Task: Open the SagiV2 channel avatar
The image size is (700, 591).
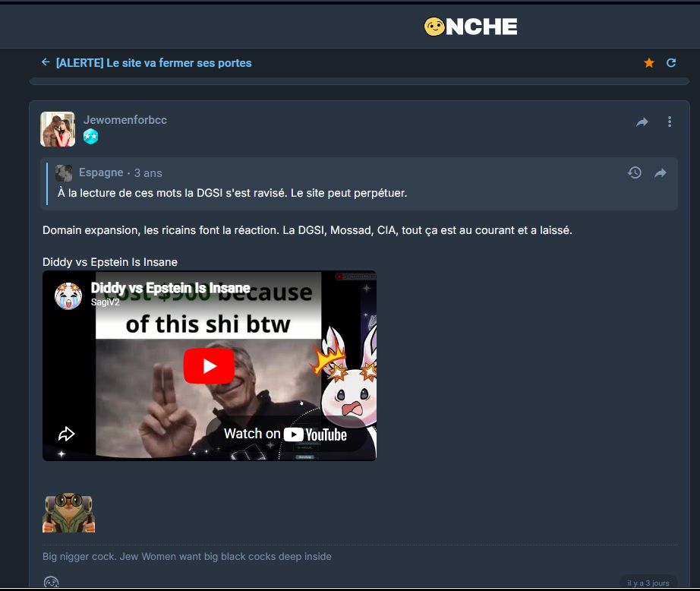Action: (x=68, y=295)
